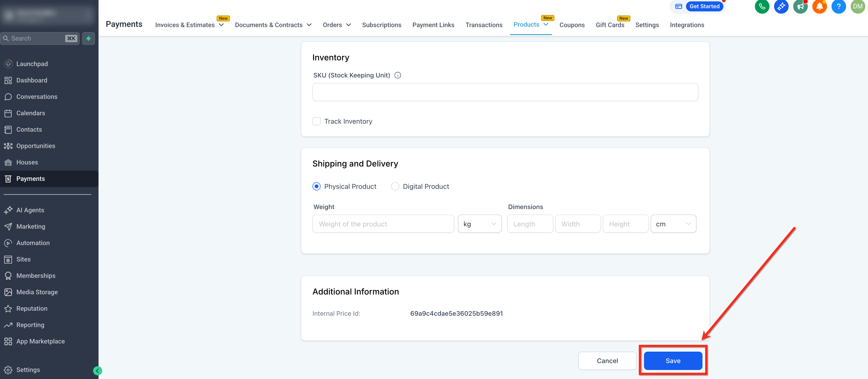Select the Physical Product radio button

pyautogui.click(x=316, y=187)
